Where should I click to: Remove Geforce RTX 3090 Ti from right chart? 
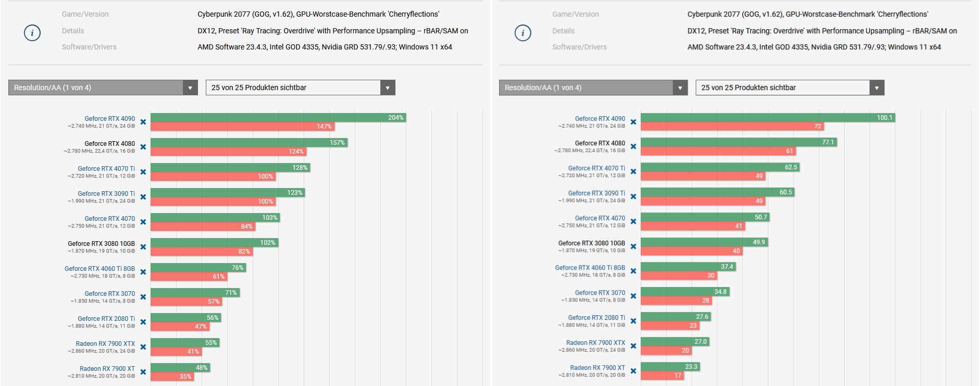pyautogui.click(x=634, y=196)
